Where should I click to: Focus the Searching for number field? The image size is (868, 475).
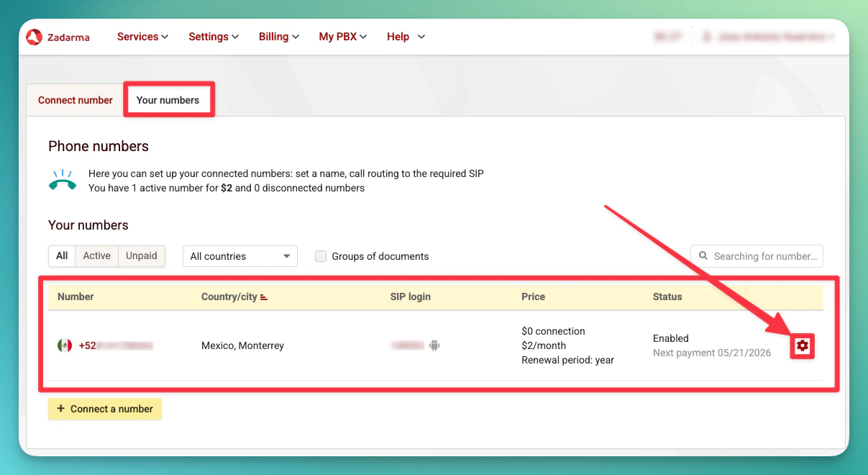click(757, 256)
